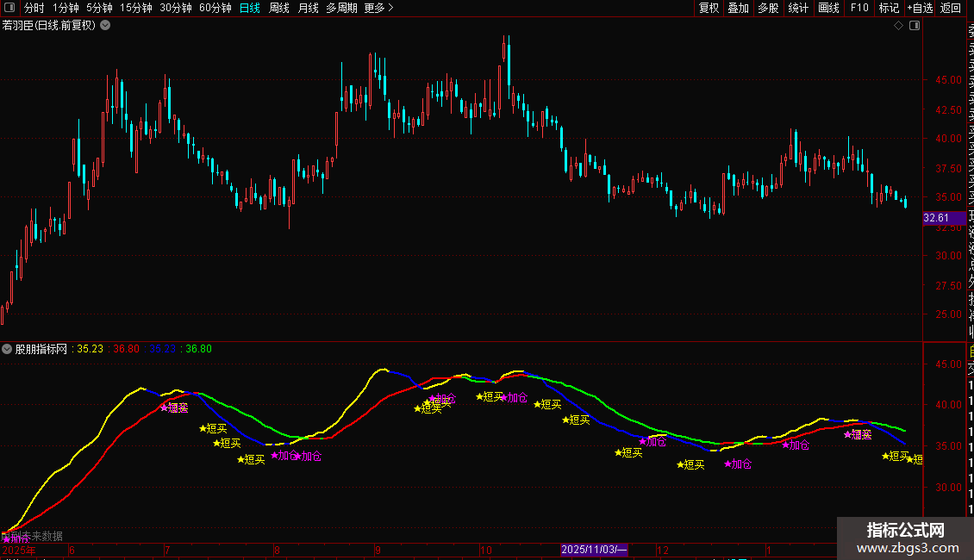Add stock via +自选 button

coord(920,8)
